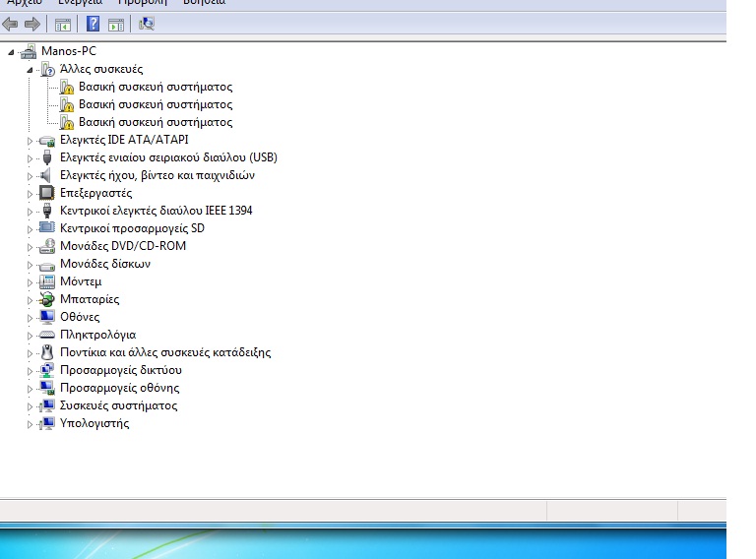
Task: Click the disk drives icon for Μονάδες δίσκων
Action: click(x=47, y=265)
